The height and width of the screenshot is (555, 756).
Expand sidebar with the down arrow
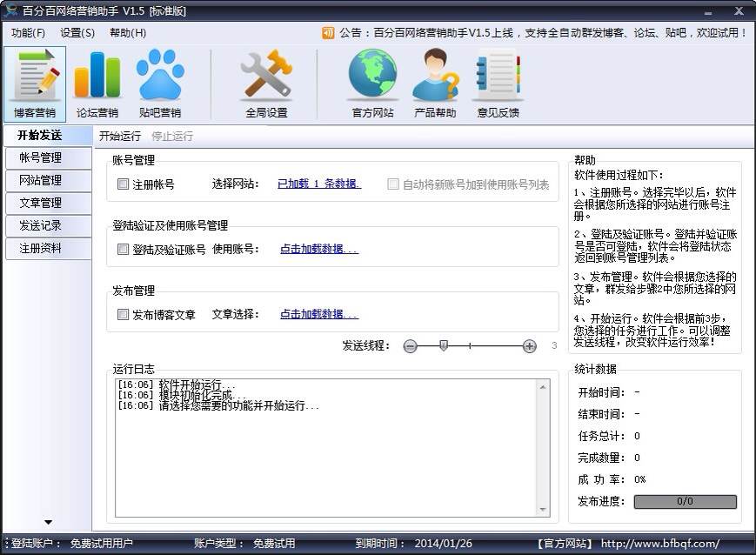(x=48, y=522)
